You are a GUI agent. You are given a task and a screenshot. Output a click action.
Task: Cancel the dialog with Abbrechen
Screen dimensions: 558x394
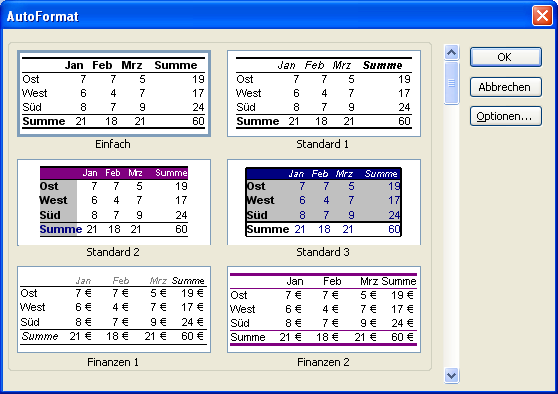tap(506, 87)
